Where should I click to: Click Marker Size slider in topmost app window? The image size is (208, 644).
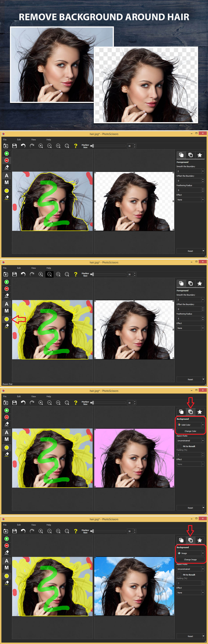pyautogui.click(x=109, y=146)
